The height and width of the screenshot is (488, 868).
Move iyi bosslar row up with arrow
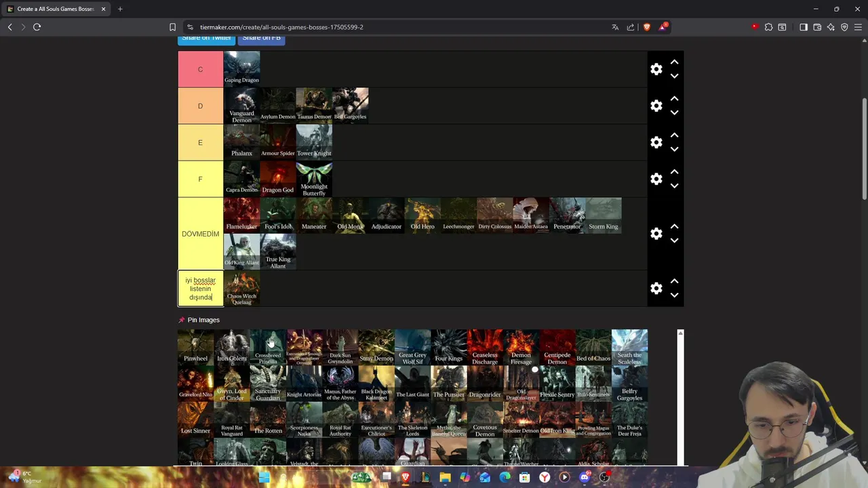(x=674, y=281)
